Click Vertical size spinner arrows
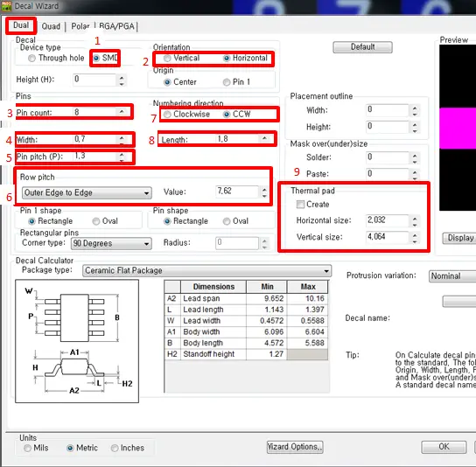Viewport: 476px width, 467px height. pyautogui.click(x=415, y=237)
